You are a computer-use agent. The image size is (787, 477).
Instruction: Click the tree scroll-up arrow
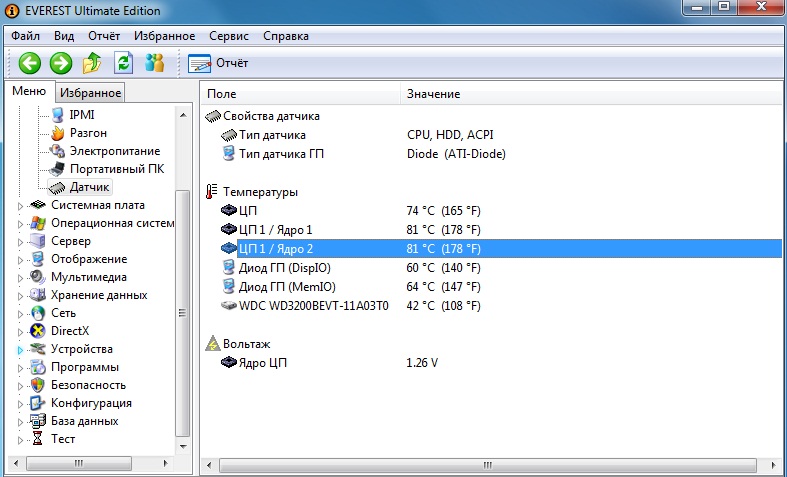[x=183, y=115]
